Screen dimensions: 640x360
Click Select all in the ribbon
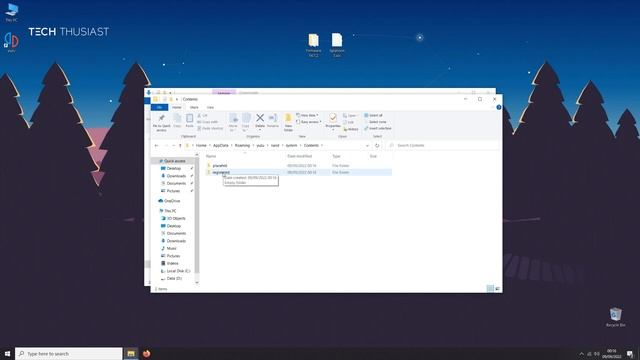tap(373, 116)
